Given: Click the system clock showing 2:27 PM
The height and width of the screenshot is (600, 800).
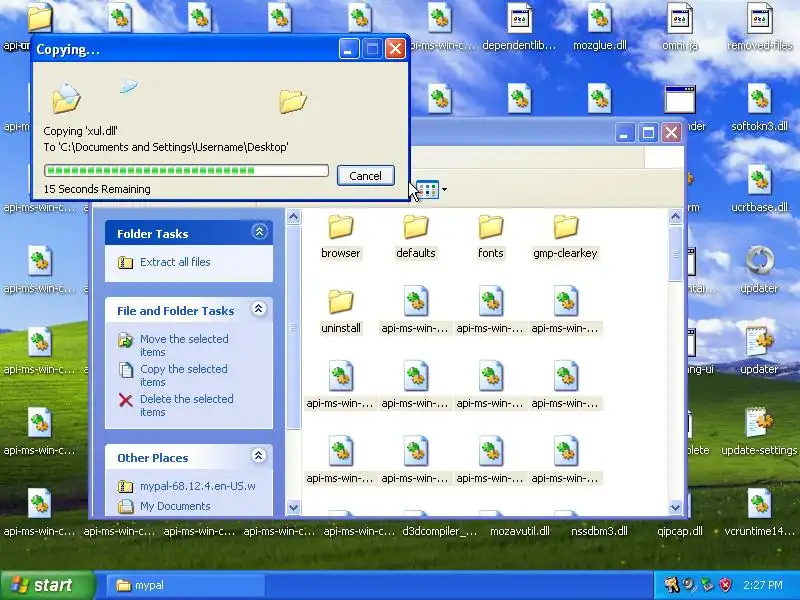Looking at the screenshot, I should (763, 585).
